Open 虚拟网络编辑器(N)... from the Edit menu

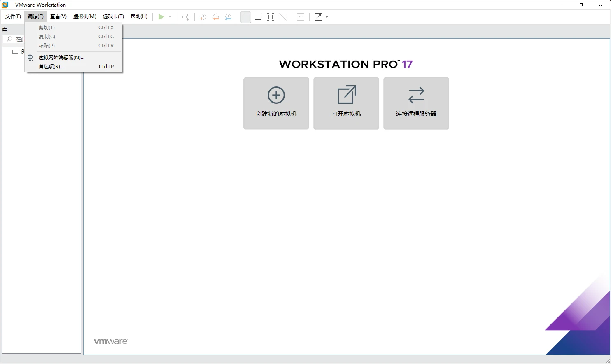pos(61,58)
